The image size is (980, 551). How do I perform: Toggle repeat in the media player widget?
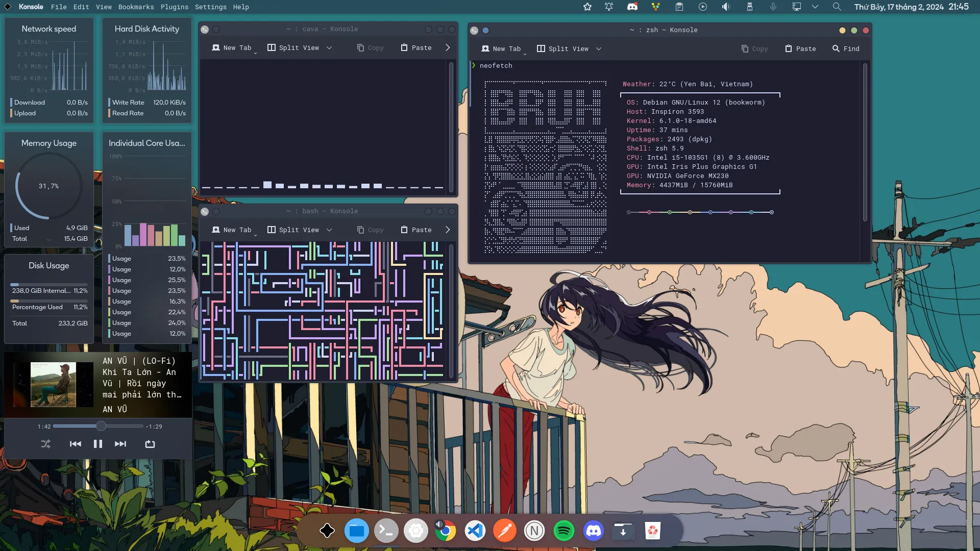pos(150,444)
